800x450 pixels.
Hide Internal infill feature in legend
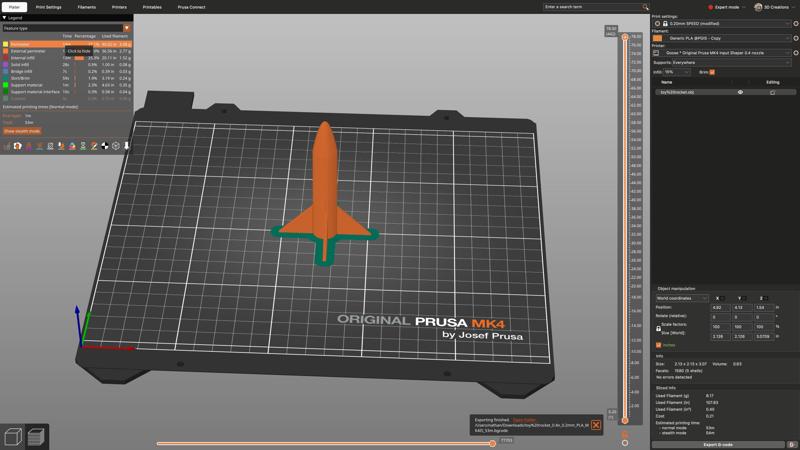(67, 58)
